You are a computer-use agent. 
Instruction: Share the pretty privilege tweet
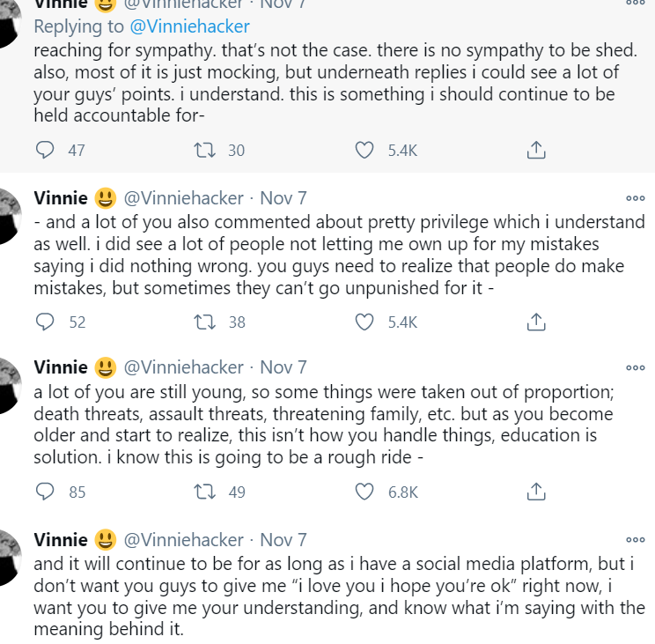[536, 322]
